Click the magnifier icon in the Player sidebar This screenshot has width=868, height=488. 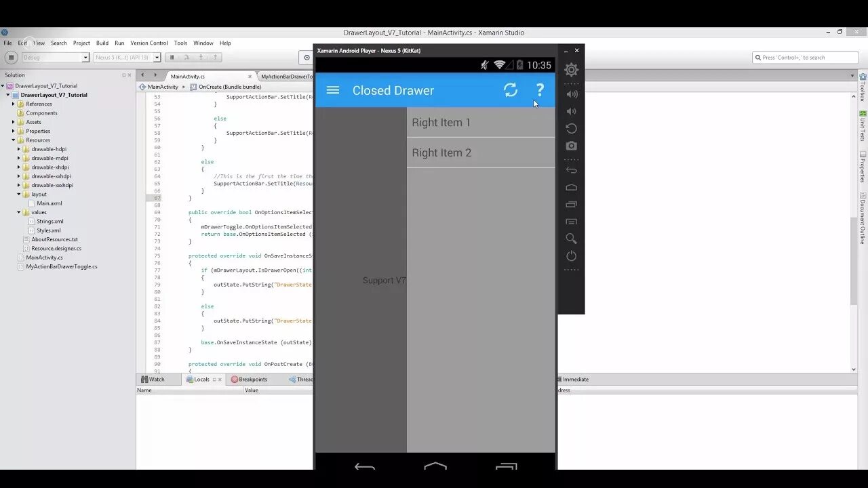tap(572, 239)
